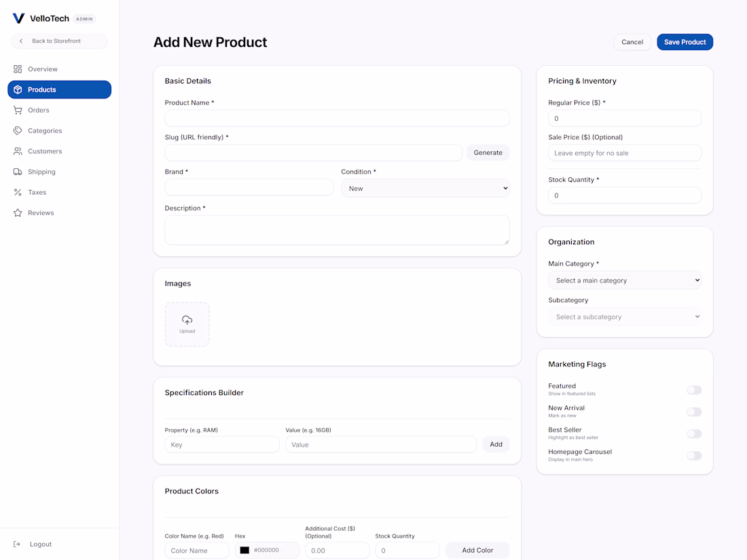This screenshot has width=747, height=560.
Task: Click the Categories tag icon
Action: pyautogui.click(x=18, y=130)
